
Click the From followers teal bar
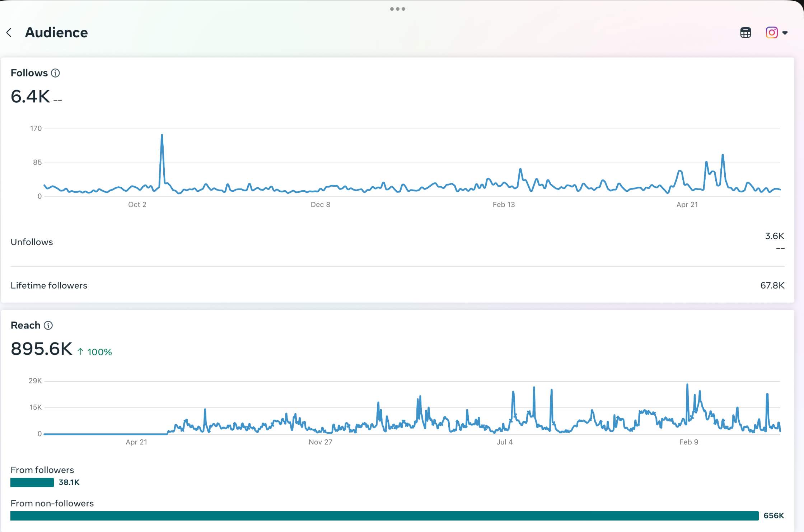tap(32, 482)
